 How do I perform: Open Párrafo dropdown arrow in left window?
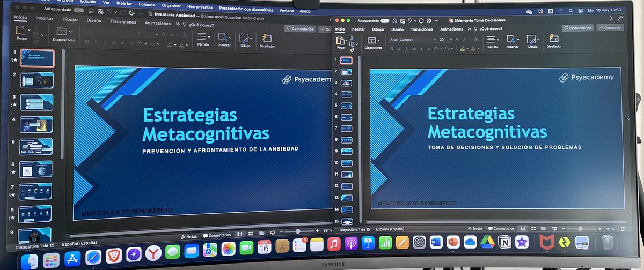pos(209,37)
